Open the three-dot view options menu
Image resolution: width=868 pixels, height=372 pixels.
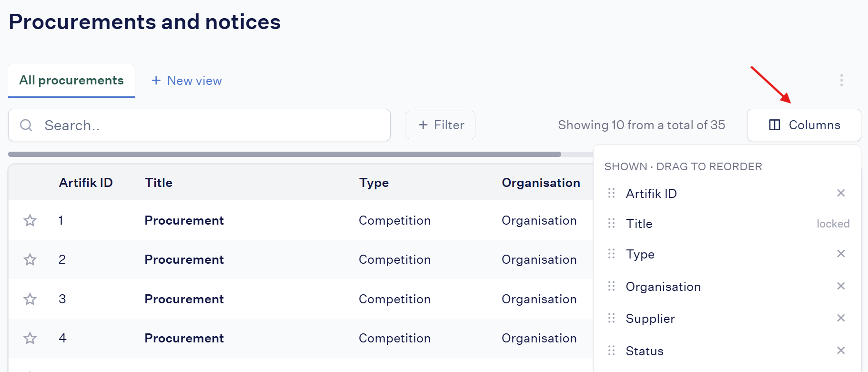pos(841,80)
